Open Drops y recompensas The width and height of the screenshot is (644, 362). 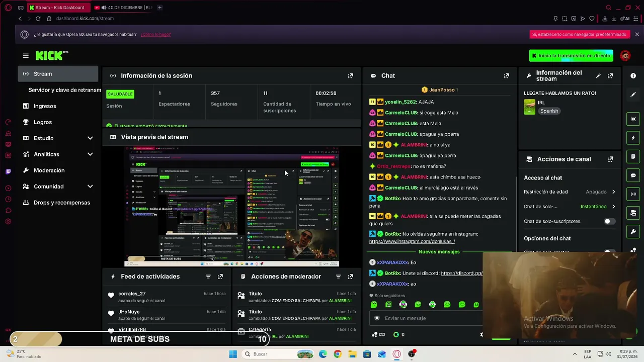[x=58, y=203]
